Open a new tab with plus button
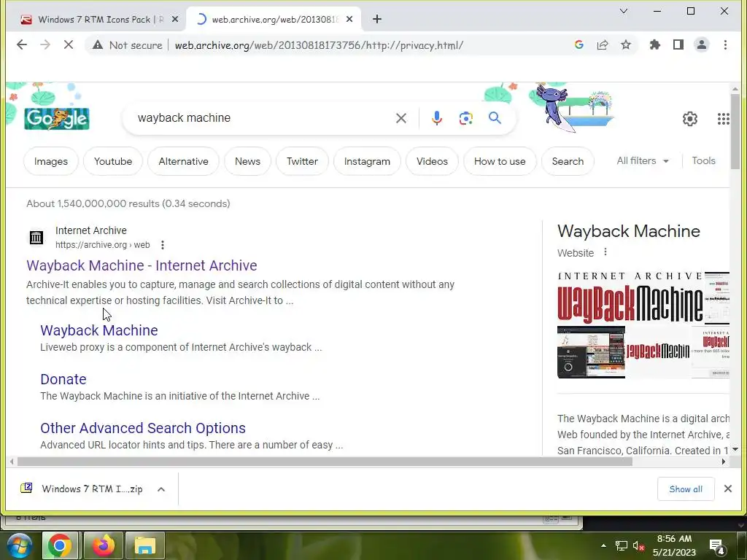Viewport: 747px width, 560px height. [377, 19]
